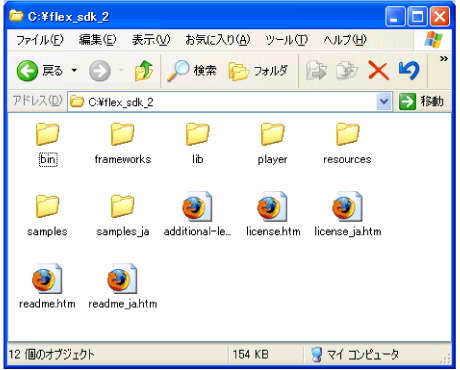Select the lib folder icon
The height and width of the screenshot is (370, 460).
tap(198, 134)
